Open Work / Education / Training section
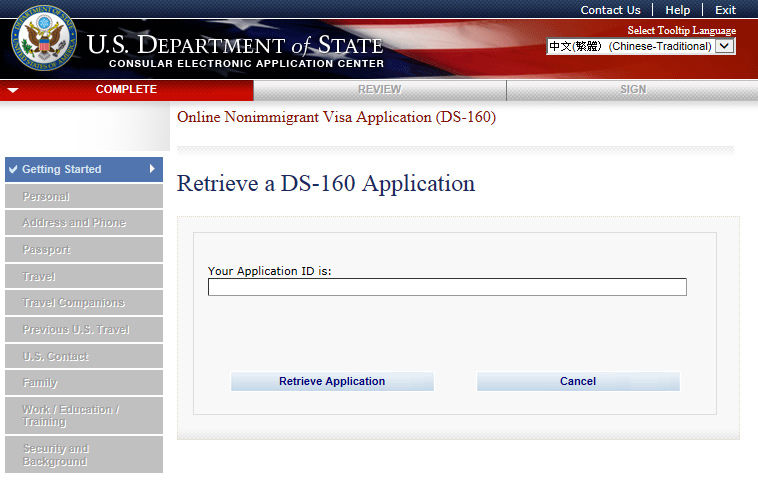Image resolution: width=758 pixels, height=490 pixels. pos(84,416)
